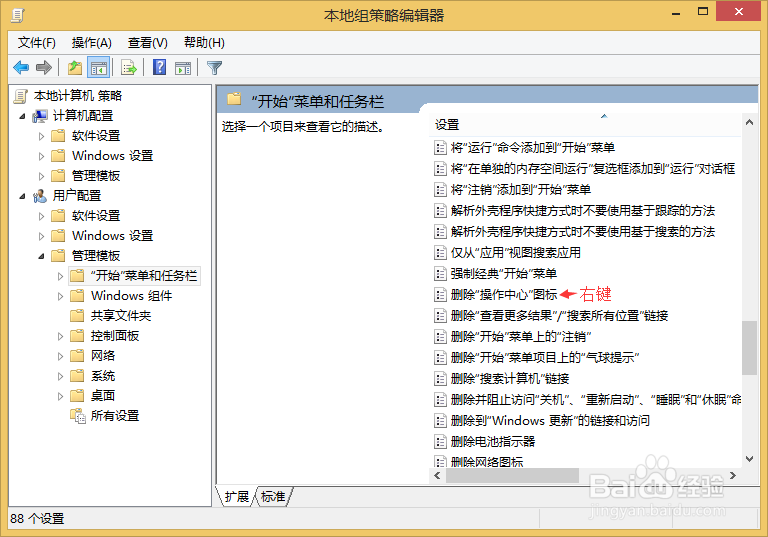This screenshot has width=768, height=537.
Task: Select 删除"查看更多结果"/"搜索所有位置"链接 setting
Action: tap(559, 316)
